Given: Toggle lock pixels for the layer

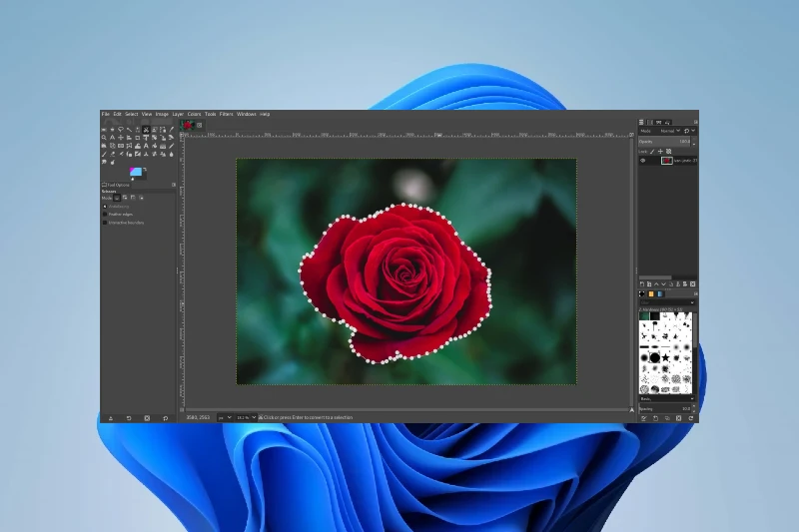Looking at the screenshot, I should [x=652, y=151].
